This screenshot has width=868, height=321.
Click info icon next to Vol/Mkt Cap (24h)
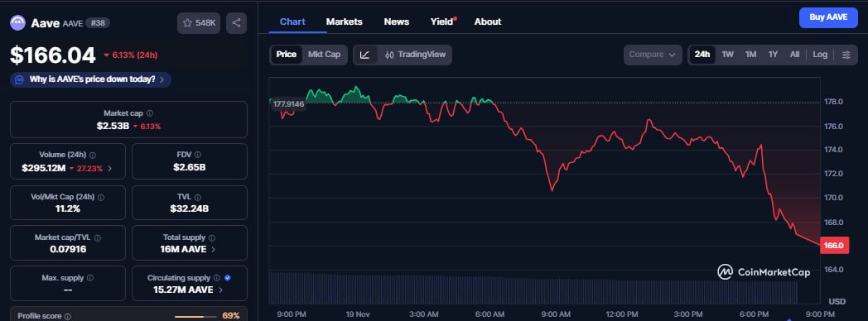(x=101, y=197)
